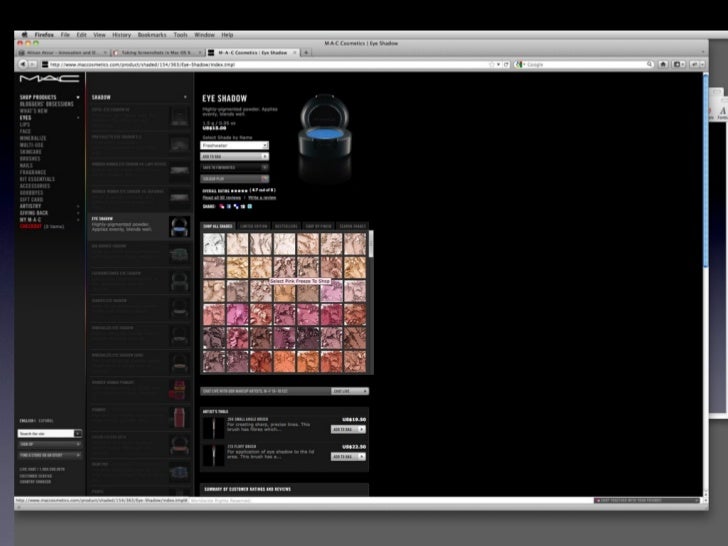Expand Shop Products navigation arrow
728x546 pixels.
pos(78,98)
